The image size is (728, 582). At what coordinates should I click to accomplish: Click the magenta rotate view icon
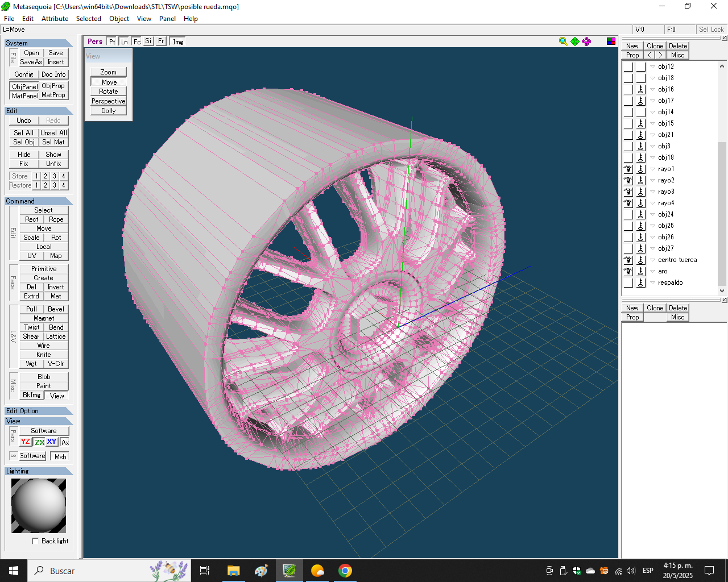coord(586,41)
